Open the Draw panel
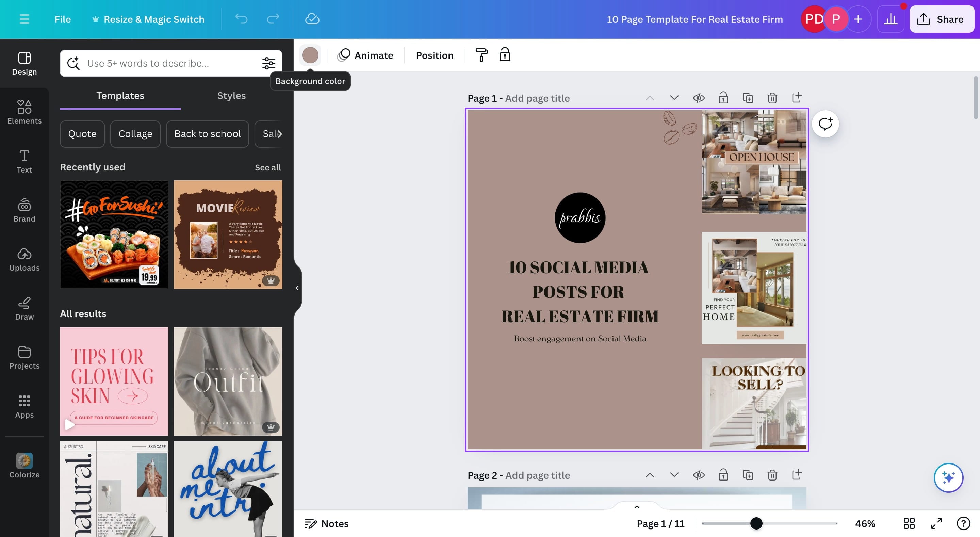The height and width of the screenshot is (537, 980). [24, 309]
